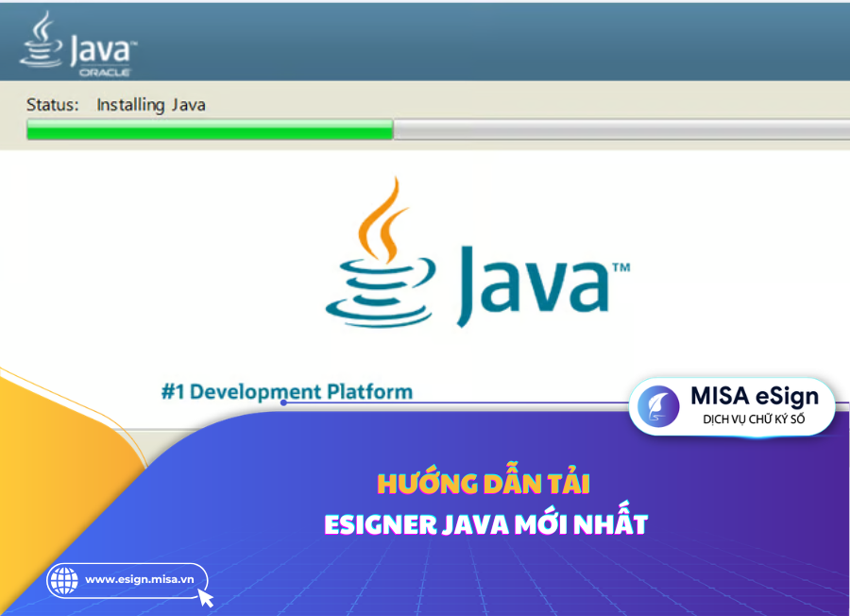Click the Java installation progress bar
This screenshot has width=850, height=616.
pos(438,129)
